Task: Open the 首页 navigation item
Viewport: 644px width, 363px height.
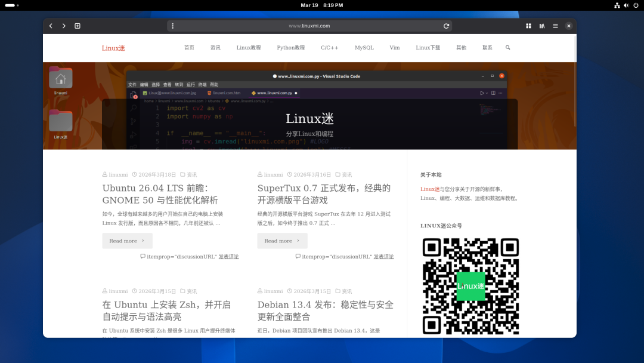Action: (x=190, y=48)
